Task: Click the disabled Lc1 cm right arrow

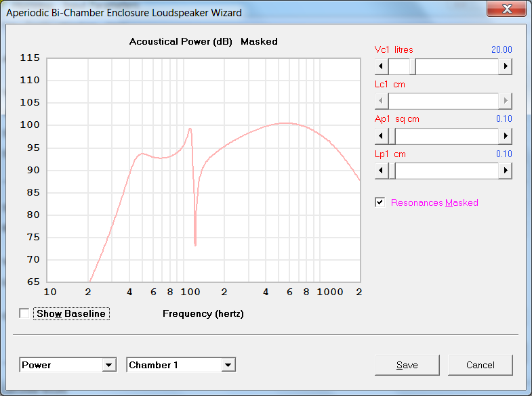Action: tap(505, 101)
